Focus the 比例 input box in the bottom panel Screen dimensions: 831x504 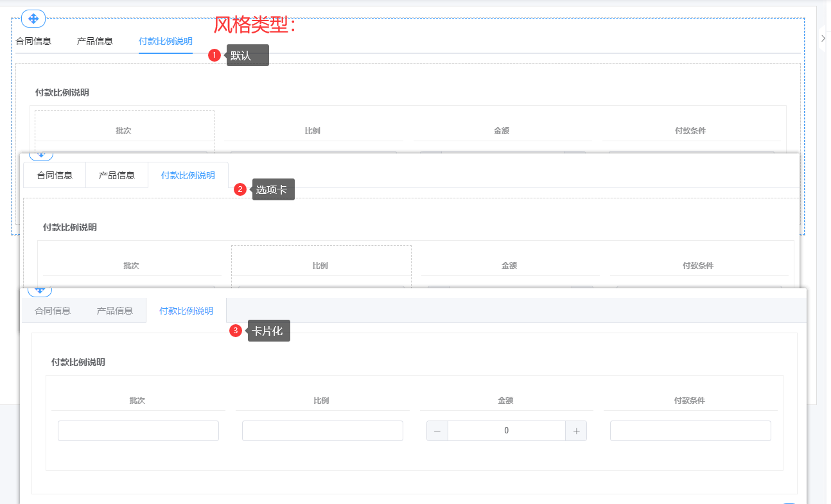point(322,431)
